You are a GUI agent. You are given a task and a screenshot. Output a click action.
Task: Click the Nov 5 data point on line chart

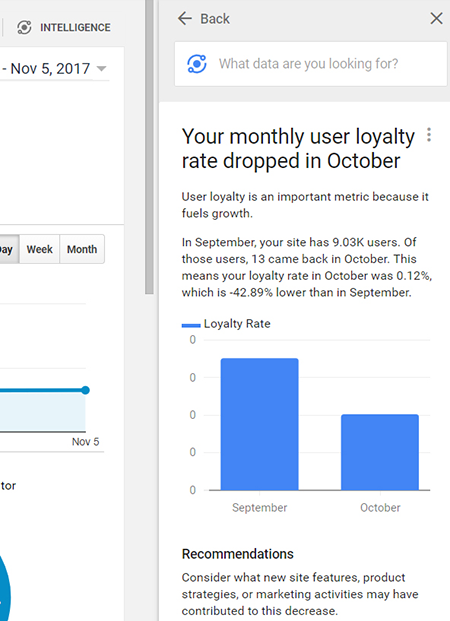point(86,391)
